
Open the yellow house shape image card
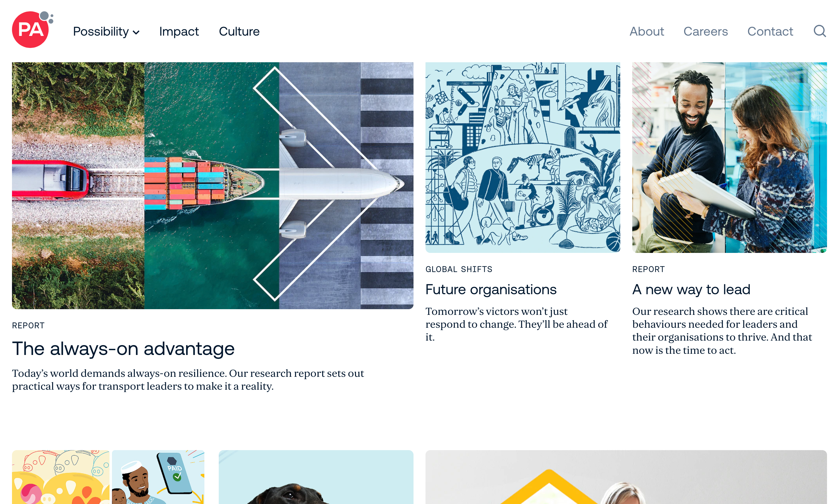point(626,477)
